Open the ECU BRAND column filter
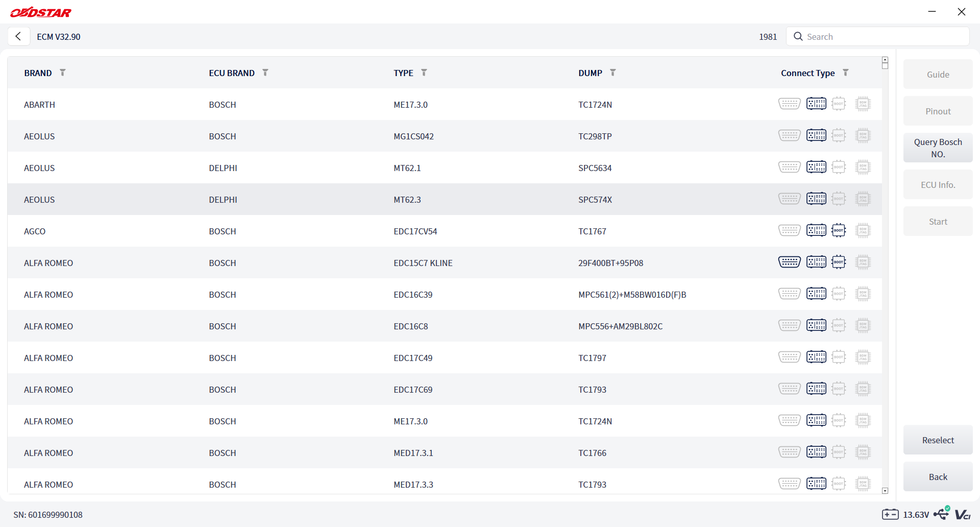Image resolution: width=980 pixels, height=527 pixels. point(265,73)
